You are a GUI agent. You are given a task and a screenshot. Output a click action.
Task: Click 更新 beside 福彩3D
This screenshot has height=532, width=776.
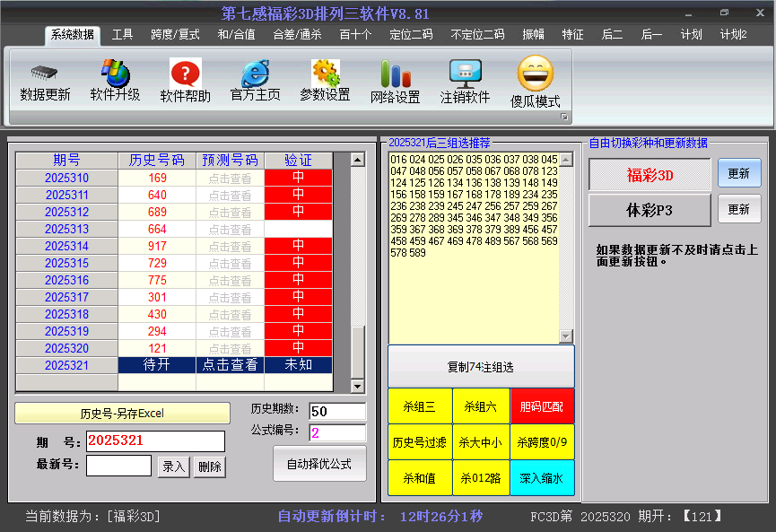pos(739,172)
